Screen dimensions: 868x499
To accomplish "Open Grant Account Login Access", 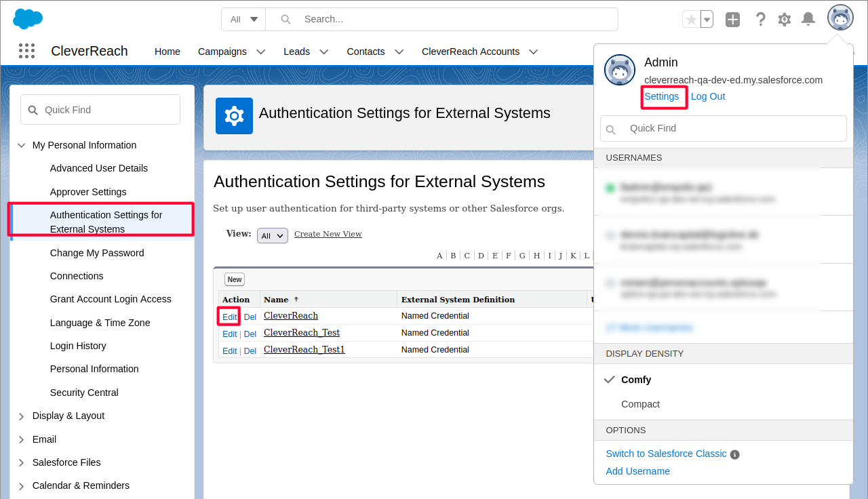I will click(x=111, y=299).
